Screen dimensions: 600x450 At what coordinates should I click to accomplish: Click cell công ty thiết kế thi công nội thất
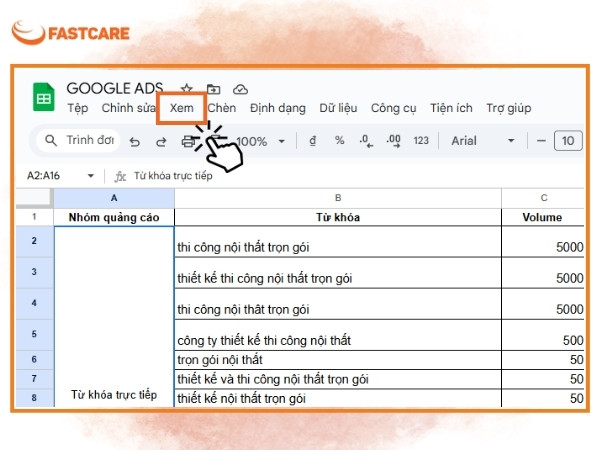point(338,335)
